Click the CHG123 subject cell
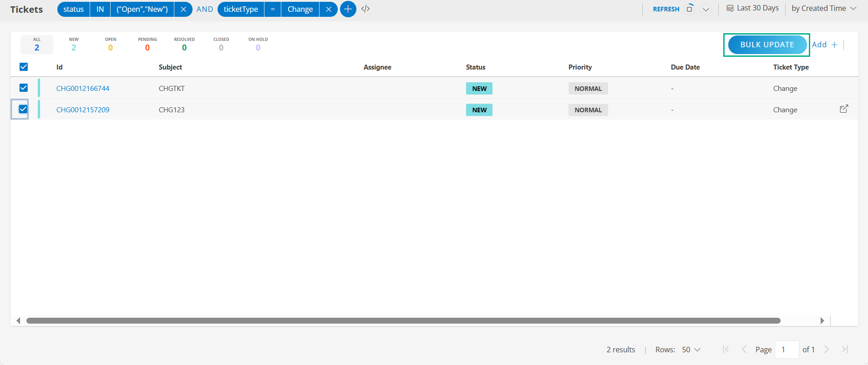 (172, 110)
